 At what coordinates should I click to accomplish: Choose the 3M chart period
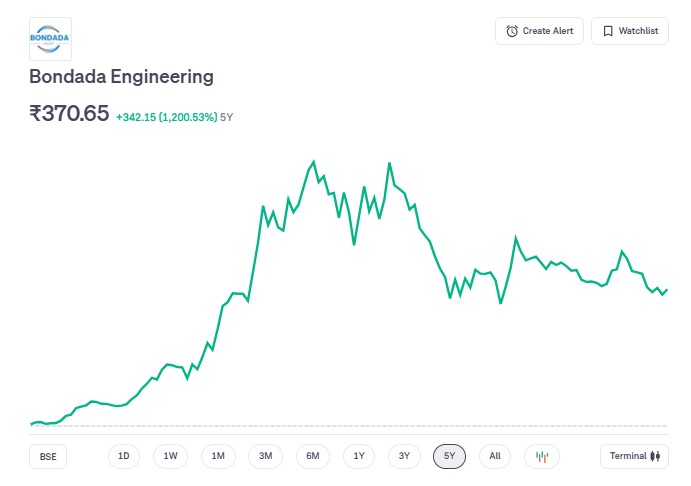click(x=265, y=456)
